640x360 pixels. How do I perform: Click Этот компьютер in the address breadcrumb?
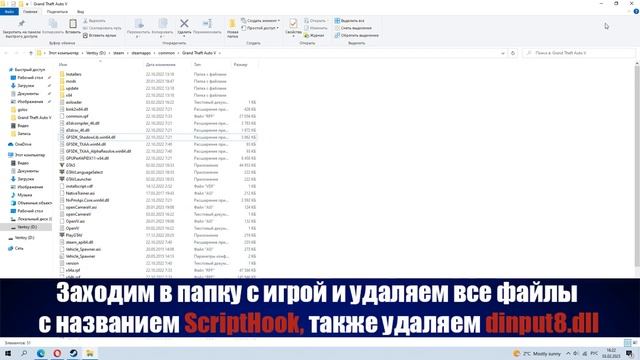pyautogui.click(x=64, y=53)
